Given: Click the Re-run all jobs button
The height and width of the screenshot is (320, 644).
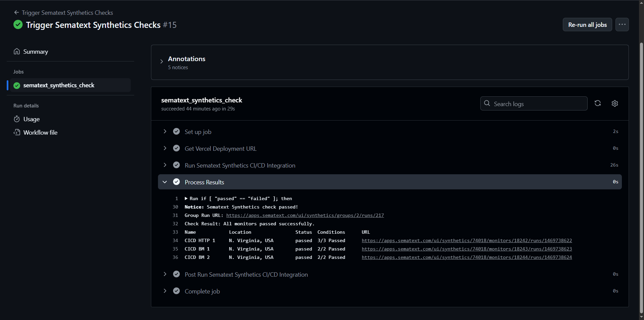Looking at the screenshot, I should coord(587,25).
